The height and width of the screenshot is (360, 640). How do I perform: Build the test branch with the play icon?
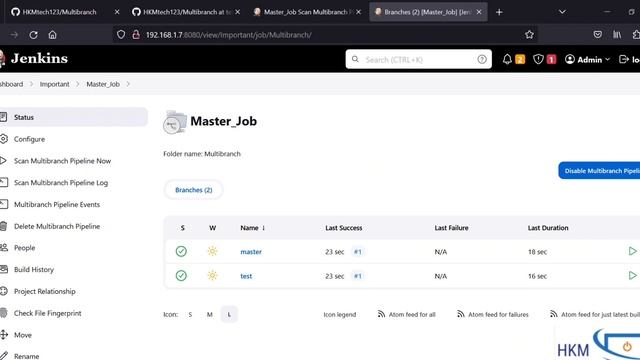tap(632, 276)
